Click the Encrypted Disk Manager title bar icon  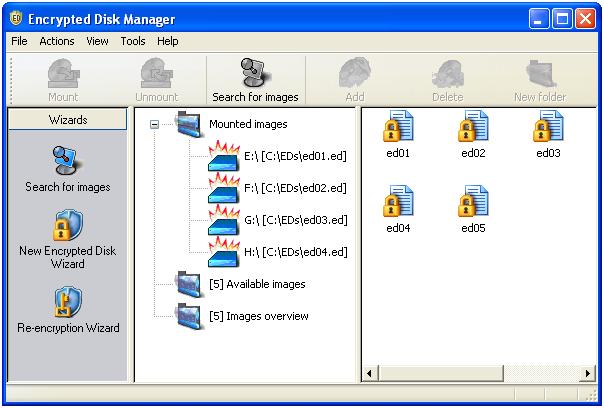click(x=16, y=18)
